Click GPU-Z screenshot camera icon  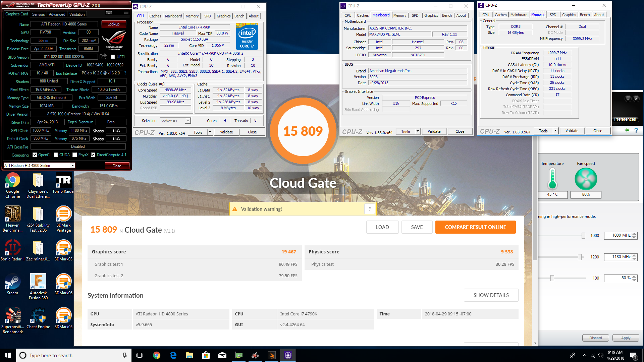tap(109, 12)
